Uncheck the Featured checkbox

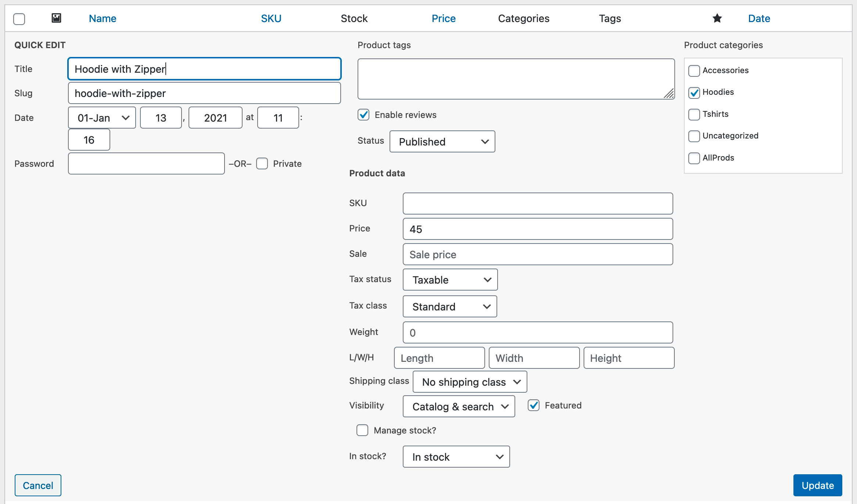534,405
